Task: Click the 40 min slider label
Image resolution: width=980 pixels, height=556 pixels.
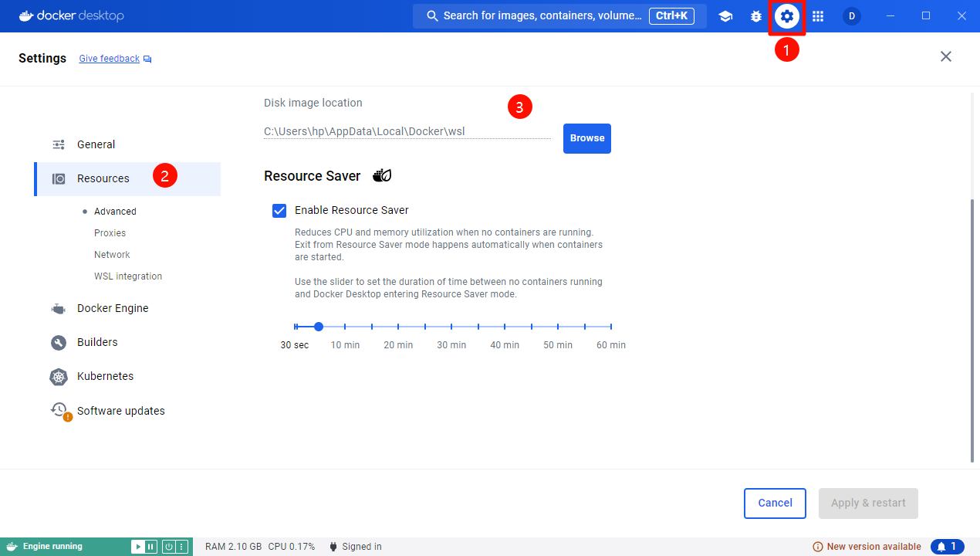Action: pos(505,345)
